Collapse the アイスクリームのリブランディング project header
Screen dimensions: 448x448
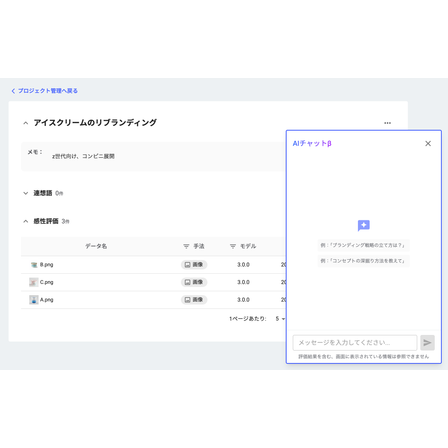point(26,123)
